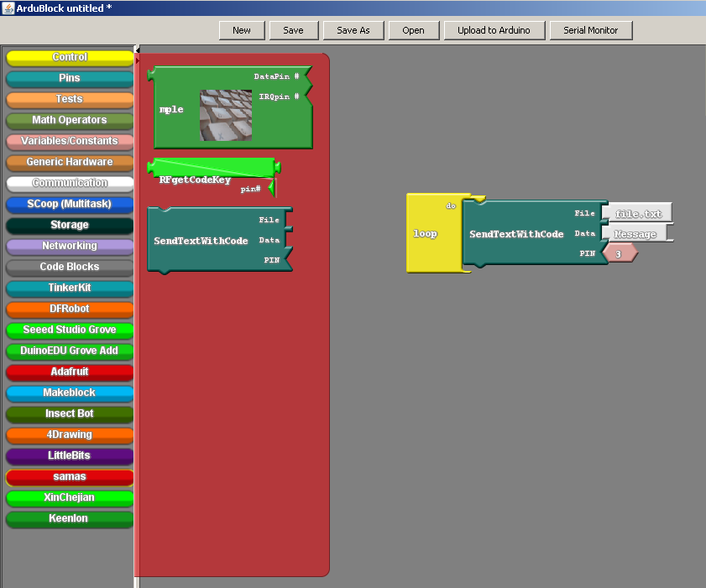Save the current ArduBlock program
Screen dimensions: 706x588
tap(294, 30)
